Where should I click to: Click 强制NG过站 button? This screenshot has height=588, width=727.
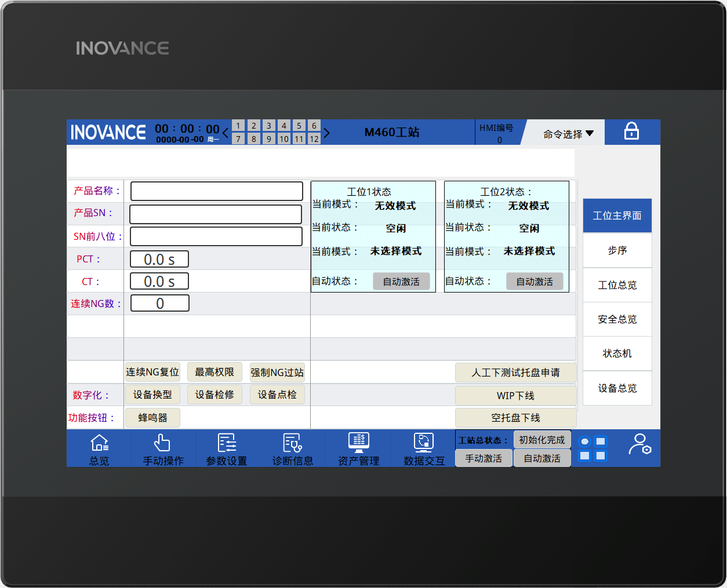277,372
